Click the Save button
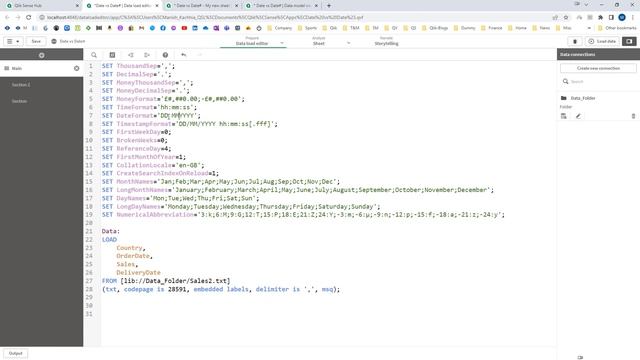Image resolution: width=640 pixels, height=360 pixels. [36, 41]
